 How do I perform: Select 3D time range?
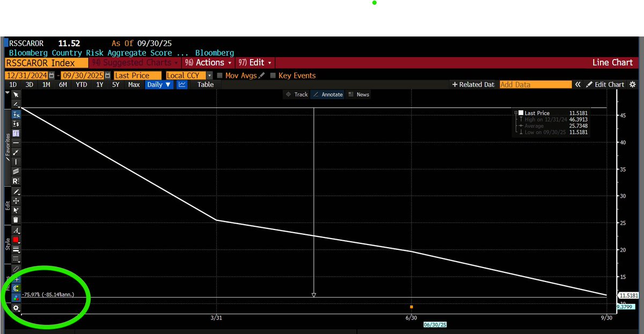coord(30,85)
